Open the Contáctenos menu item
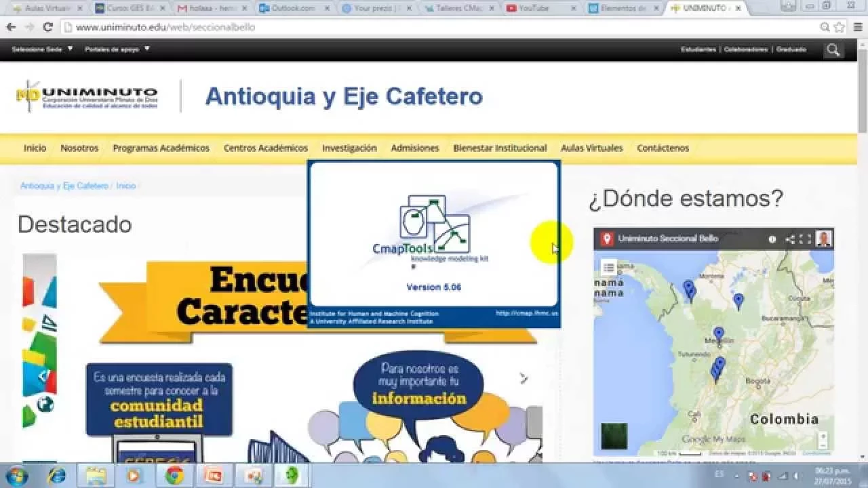 click(x=663, y=148)
